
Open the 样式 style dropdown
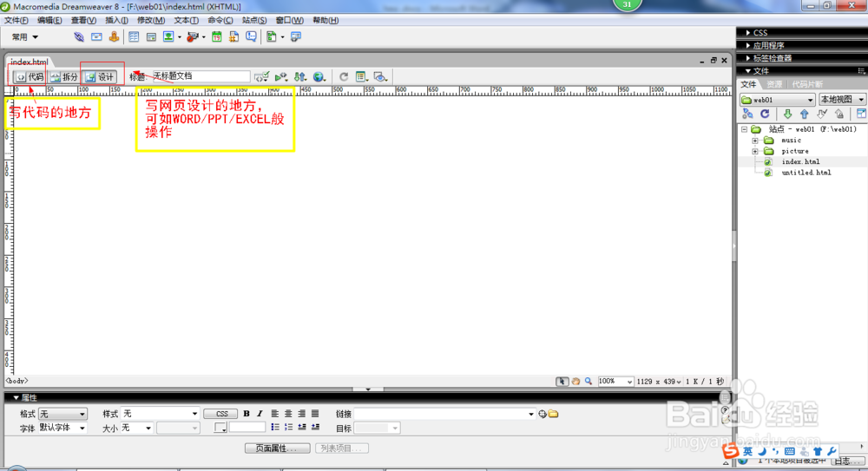pos(160,414)
